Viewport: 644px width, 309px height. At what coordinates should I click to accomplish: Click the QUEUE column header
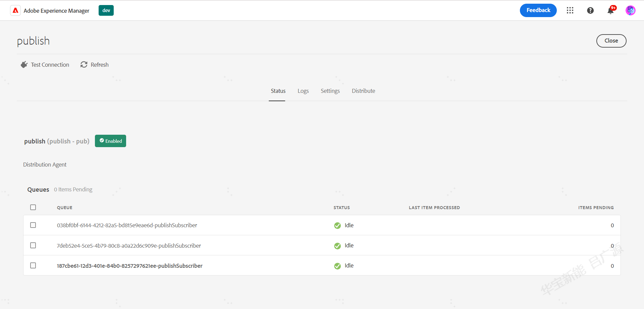coord(64,207)
